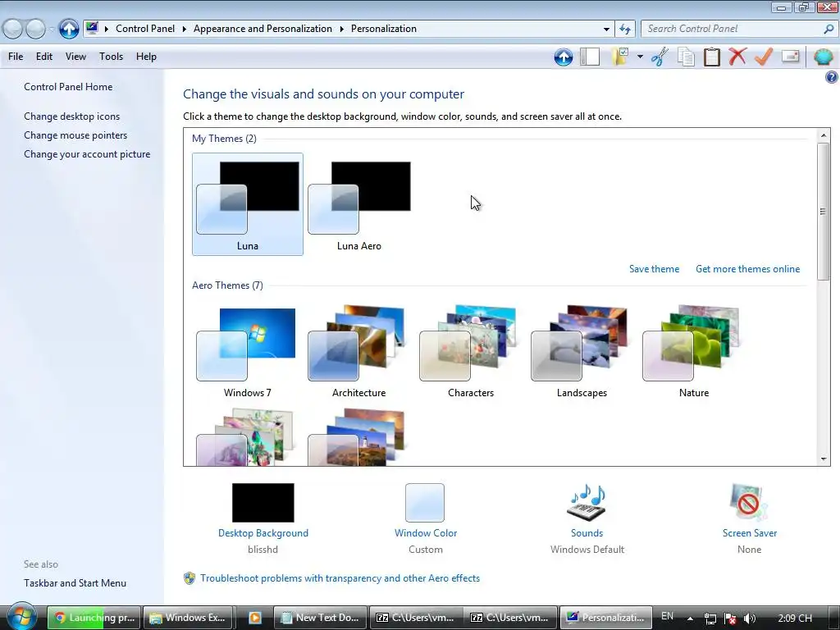Switch to New Text Document taskbar button
This screenshot has width=840, height=630.
[x=321, y=617]
